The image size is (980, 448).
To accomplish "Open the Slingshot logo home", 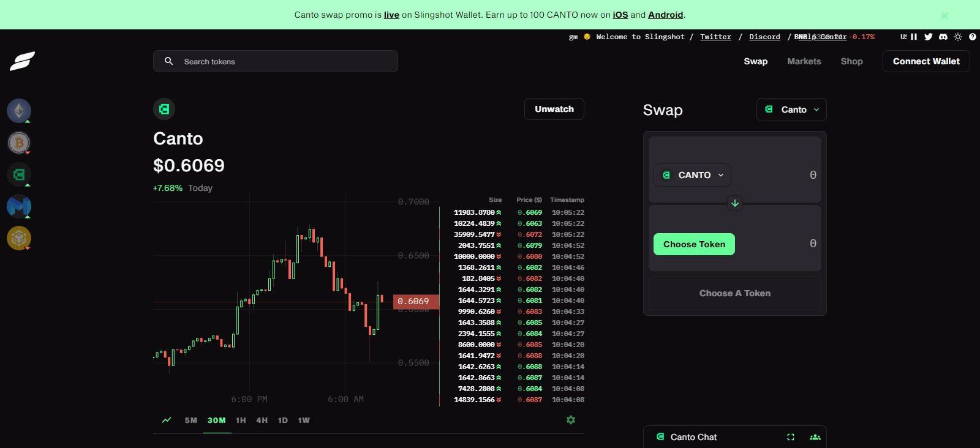I will (22, 61).
